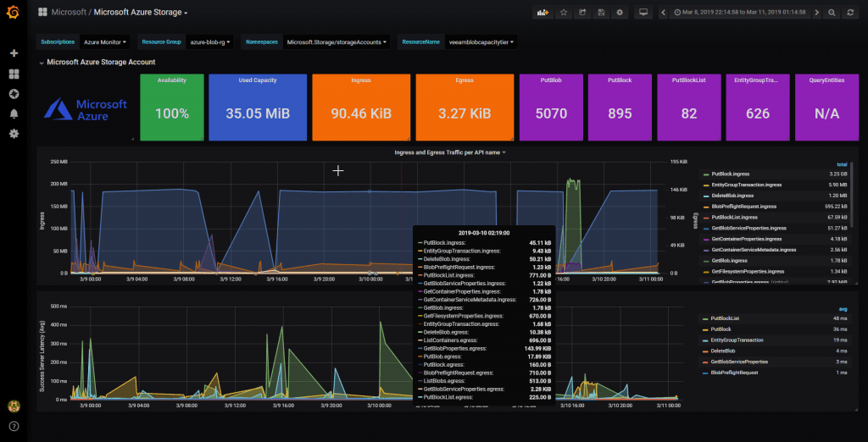
Task: Click the Egress 3.27 KiB panel
Action: coord(465,108)
